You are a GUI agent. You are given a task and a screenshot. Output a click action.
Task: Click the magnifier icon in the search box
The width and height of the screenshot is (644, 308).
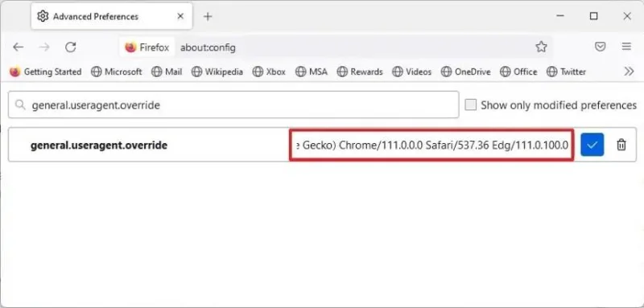(19, 105)
